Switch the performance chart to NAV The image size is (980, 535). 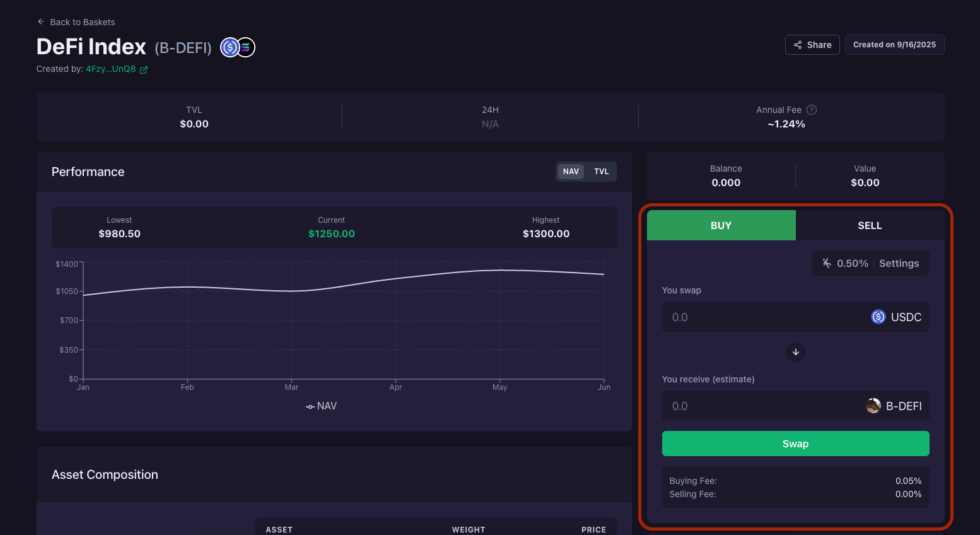pyautogui.click(x=571, y=172)
